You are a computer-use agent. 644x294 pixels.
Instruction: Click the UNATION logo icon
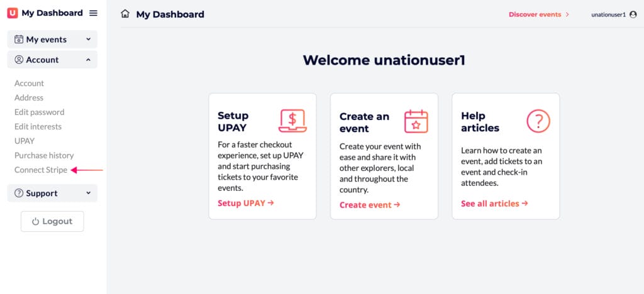13,13
